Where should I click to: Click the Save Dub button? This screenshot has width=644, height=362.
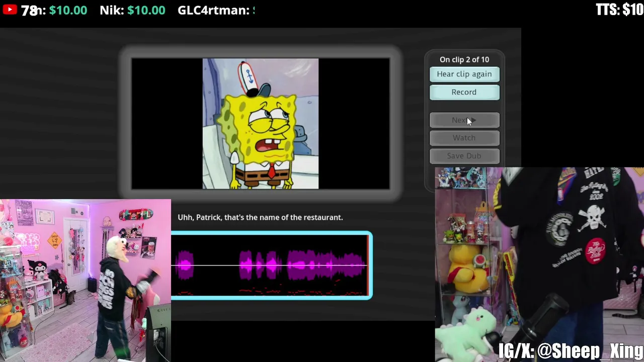tap(464, 156)
